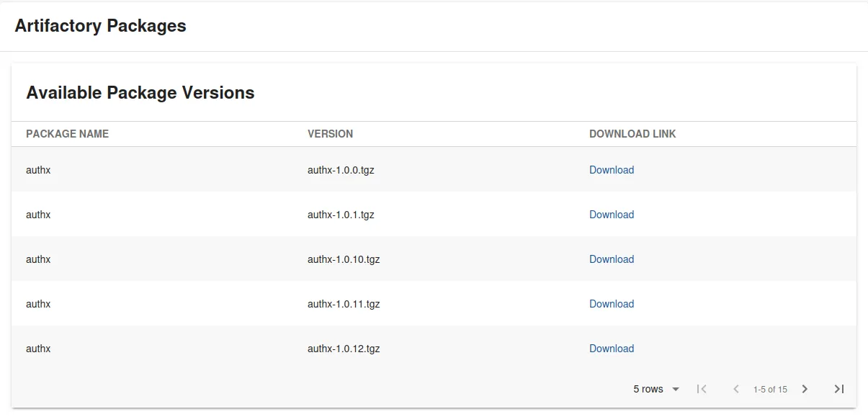Image resolution: width=868 pixels, height=417 pixels.
Task: Open the rows-per-page dropdown arrow
Action: tap(676, 389)
